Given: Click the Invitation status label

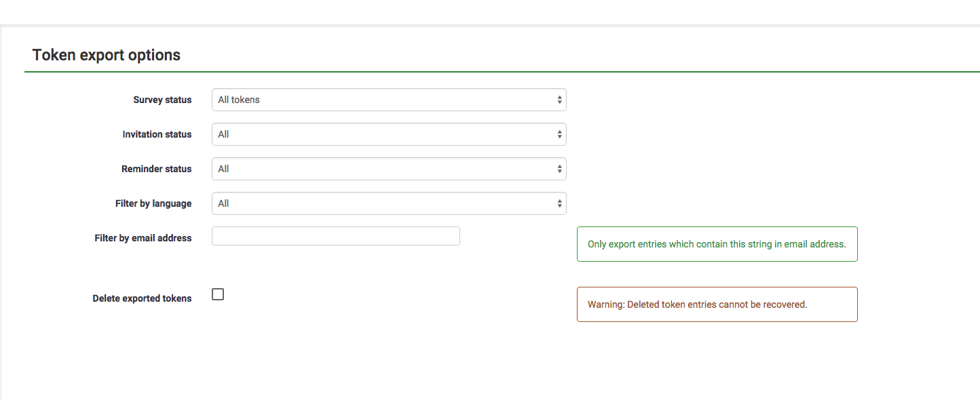Looking at the screenshot, I should click(157, 134).
